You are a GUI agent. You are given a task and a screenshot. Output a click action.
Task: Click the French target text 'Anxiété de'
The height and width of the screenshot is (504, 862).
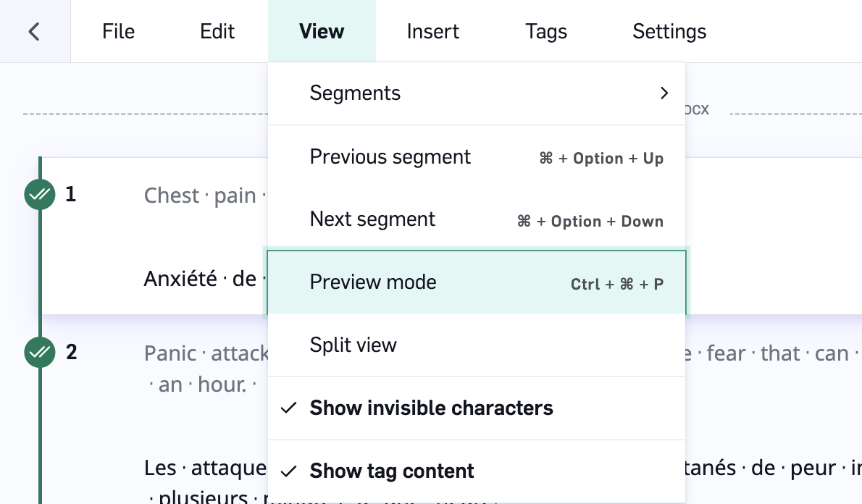(x=200, y=279)
